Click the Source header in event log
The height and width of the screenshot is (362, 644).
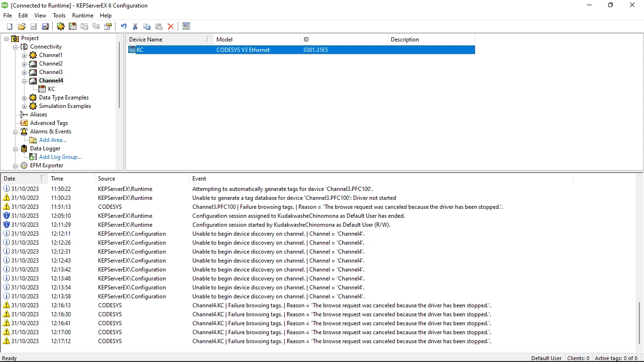[141, 179]
